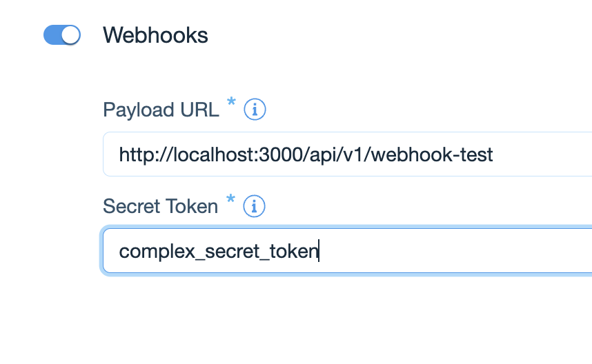Click the white knob of Webhooks switch
This screenshot has width=592, height=364.
(71, 34)
